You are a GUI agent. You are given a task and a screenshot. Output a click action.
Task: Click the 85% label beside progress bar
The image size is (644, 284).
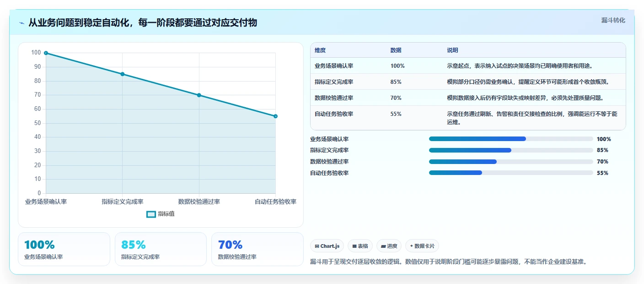click(602, 150)
